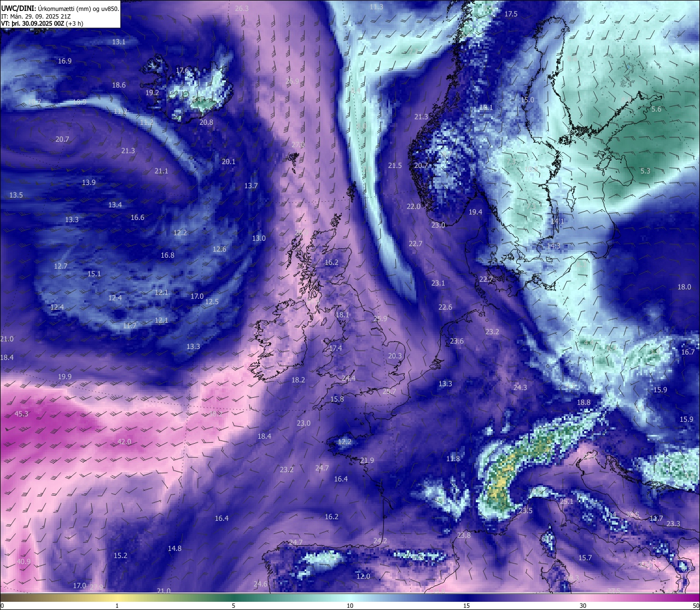Click the 21.5 value west of Norway
The height and width of the screenshot is (610, 700).
(x=395, y=166)
